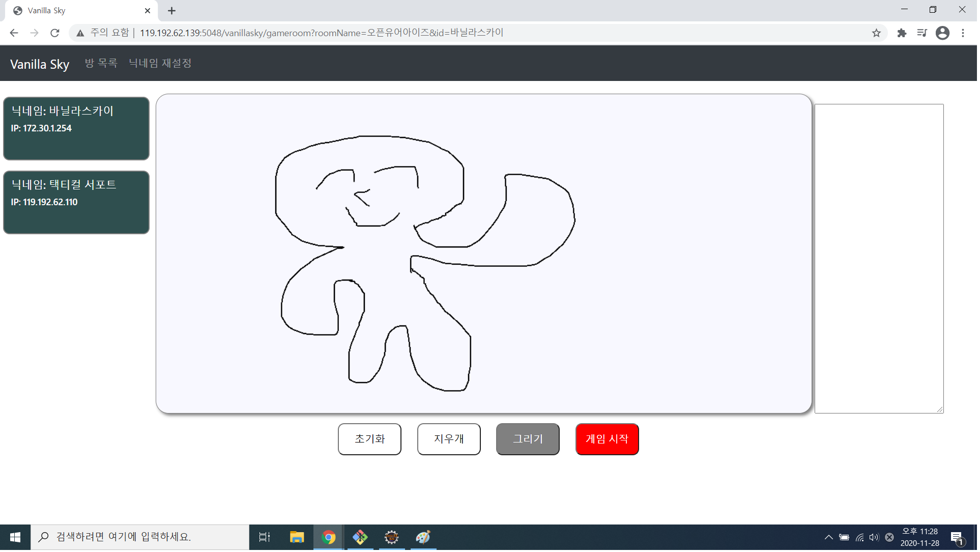Select the 지우개 eraser button

tap(450, 440)
